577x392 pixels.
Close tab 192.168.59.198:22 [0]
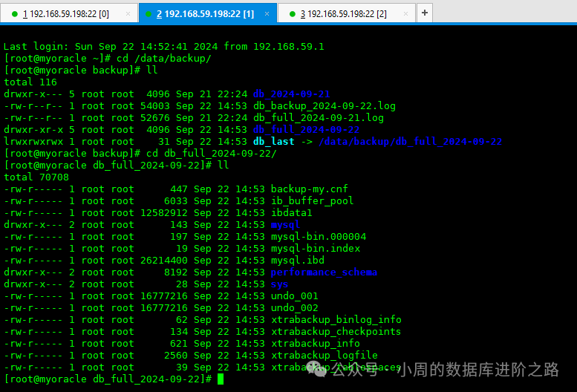point(128,14)
